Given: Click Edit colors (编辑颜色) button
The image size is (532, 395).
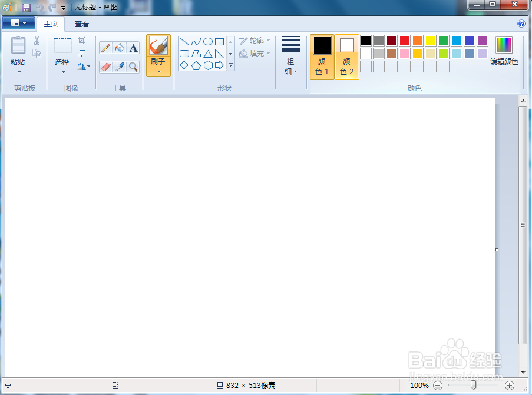Looking at the screenshot, I should pyautogui.click(x=504, y=51).
